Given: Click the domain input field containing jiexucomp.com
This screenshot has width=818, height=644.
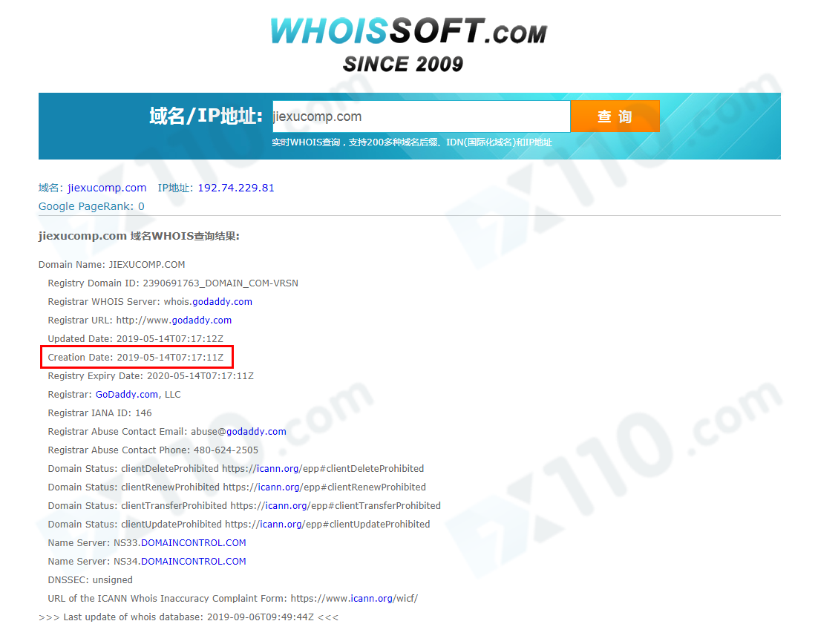Looking at the screenshot, I should point(421,116).
